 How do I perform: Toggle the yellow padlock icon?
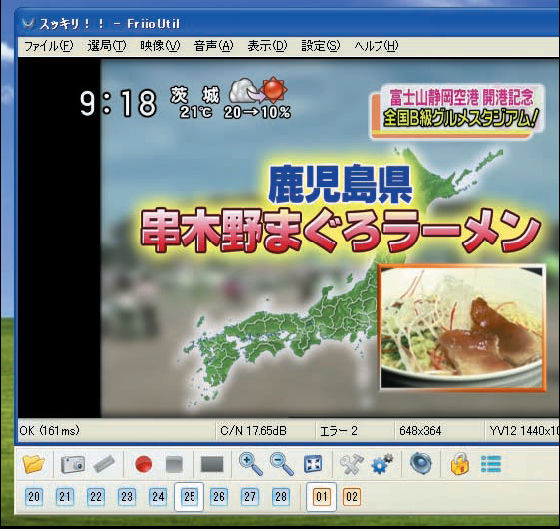459,464
